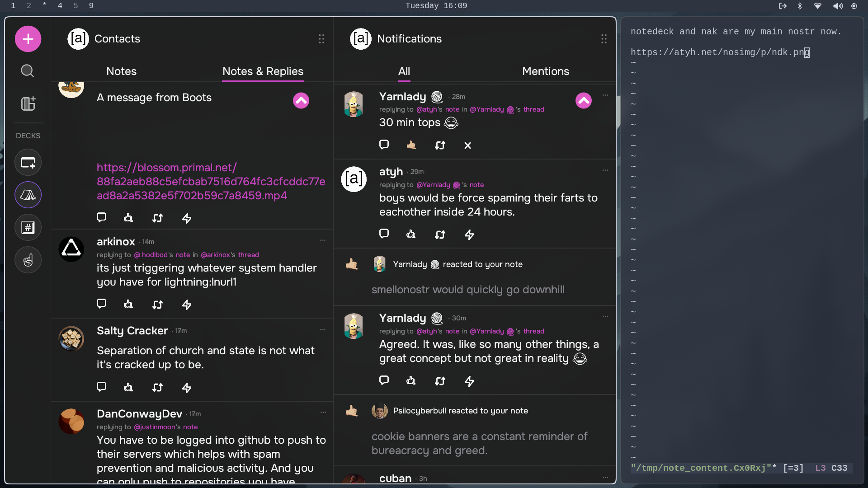Click the add column icon in sidebar
The height and width of the screenshot is (488, 868).
(x=28, y=103)
